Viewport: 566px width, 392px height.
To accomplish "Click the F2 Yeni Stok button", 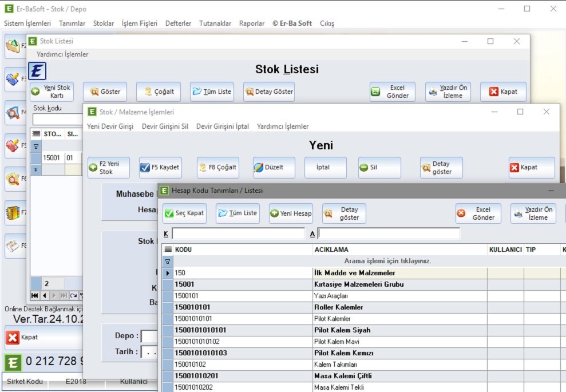I will tap(109, 168).
